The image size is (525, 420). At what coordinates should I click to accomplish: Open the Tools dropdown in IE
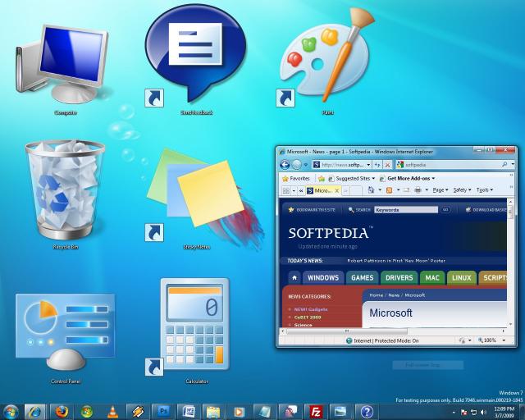484,189
